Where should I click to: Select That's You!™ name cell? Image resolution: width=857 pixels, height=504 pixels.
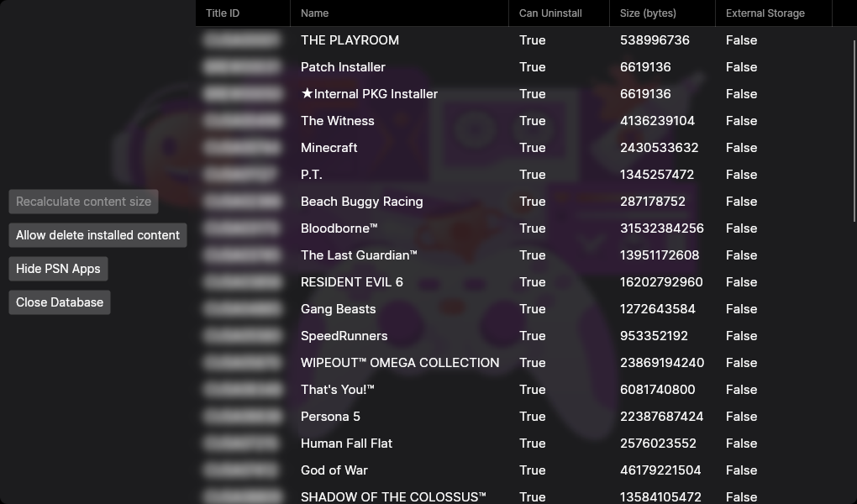point(337,389)
